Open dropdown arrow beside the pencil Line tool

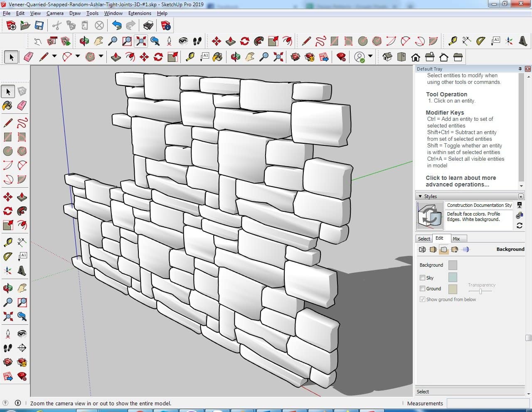[x=54, y=56]
